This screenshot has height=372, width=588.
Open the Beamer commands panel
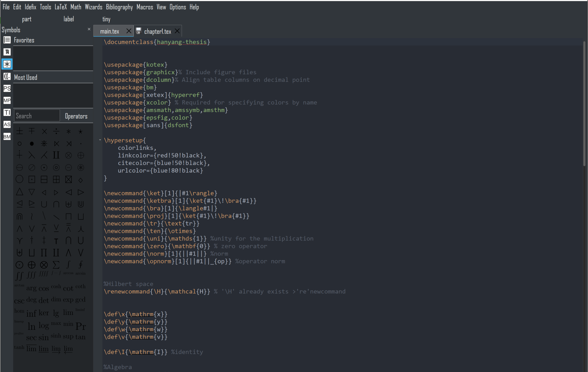click(7, 136)
